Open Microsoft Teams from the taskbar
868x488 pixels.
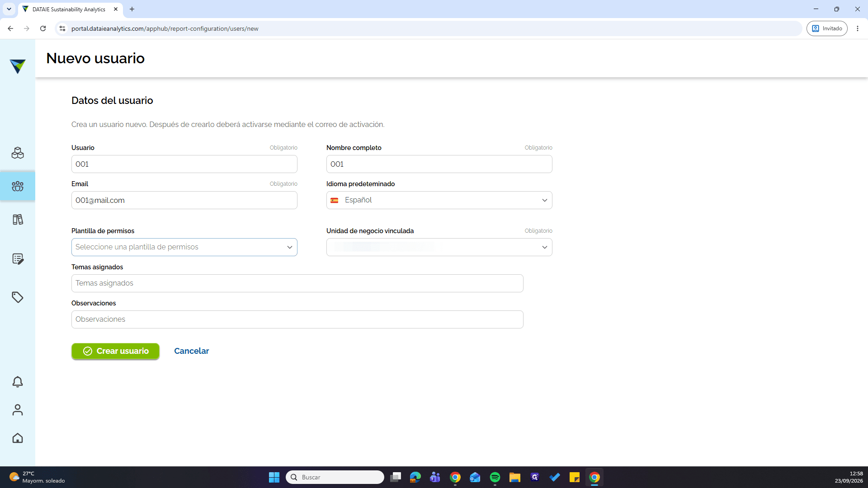click(435, 477)
